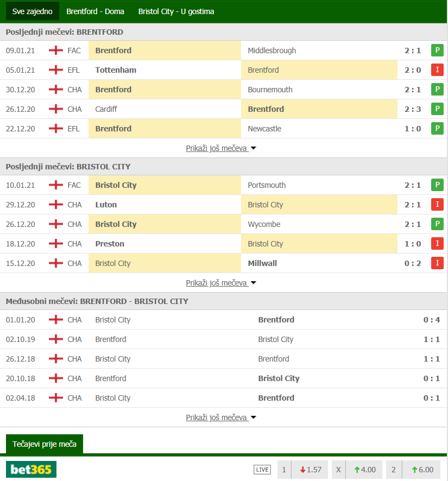This screenshot has height=481, width=448.
Task: Select the away win odds 6.00
Action: [x=421, y=470]
